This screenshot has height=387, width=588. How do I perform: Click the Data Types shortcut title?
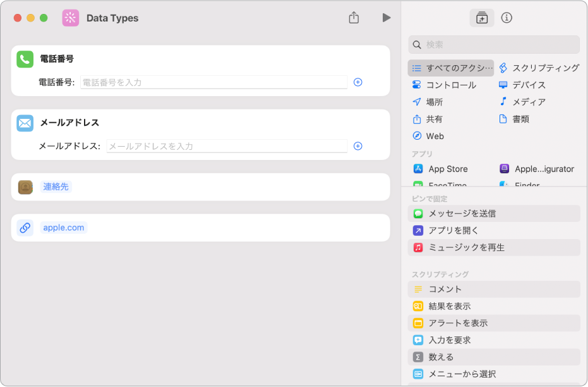(x=112, y=18)
